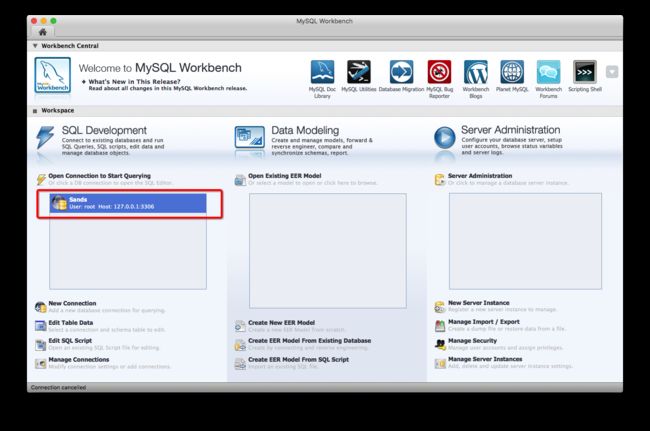This screenshot has width=650, height=431.
Task: Visit the Workbench Forums icon
Action: 548,72
